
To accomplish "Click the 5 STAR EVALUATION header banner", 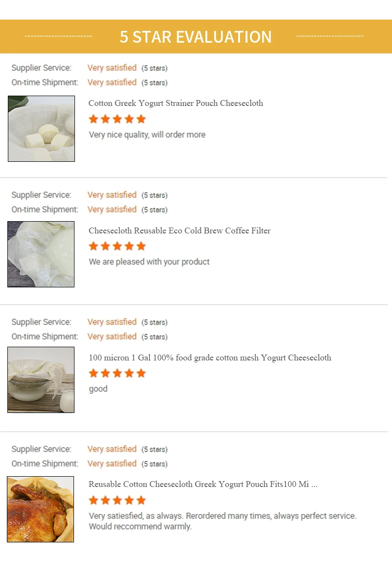I will 196,37.
